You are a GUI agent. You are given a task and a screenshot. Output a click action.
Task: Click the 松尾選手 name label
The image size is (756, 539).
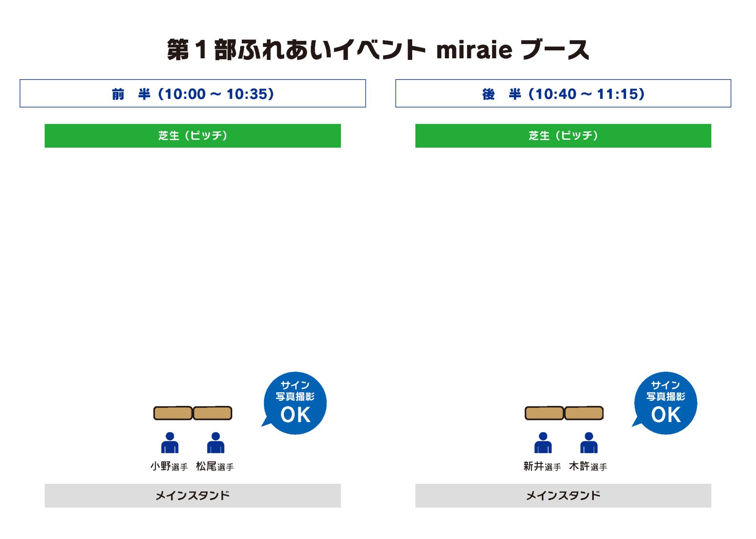click(215, 466)
